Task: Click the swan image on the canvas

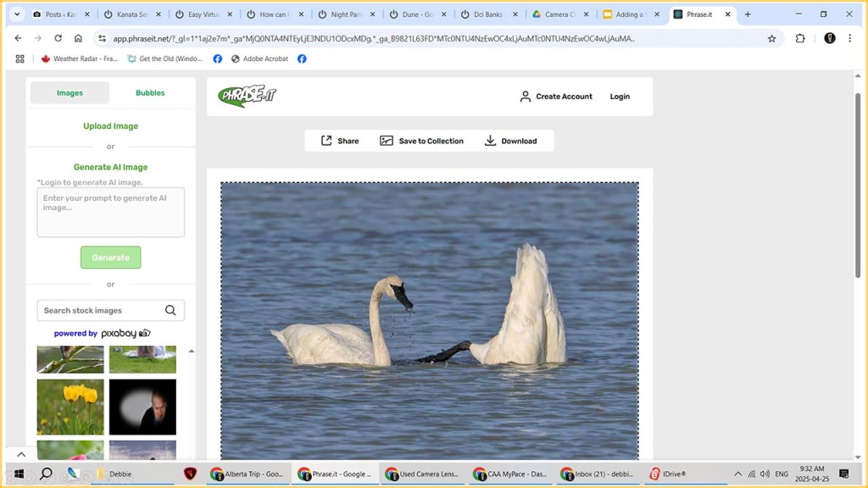Action: [x=429, y=320]
